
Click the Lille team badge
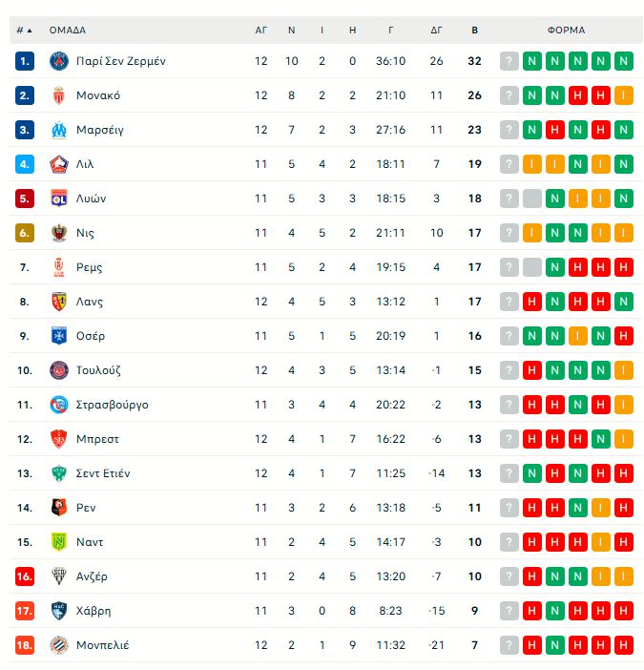[59, 164]
